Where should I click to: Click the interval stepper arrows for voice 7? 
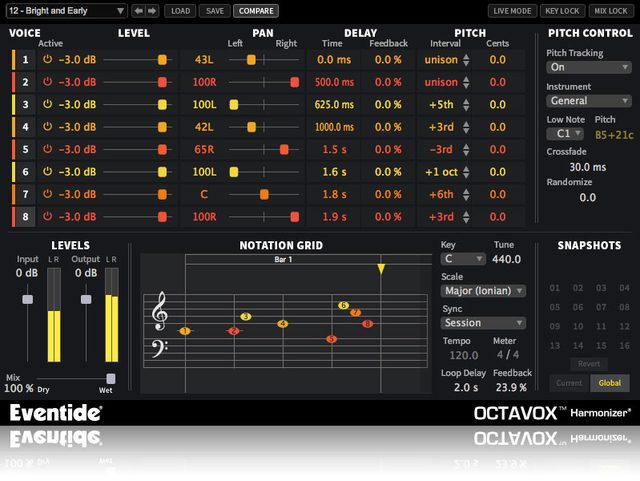pos(466,194)
